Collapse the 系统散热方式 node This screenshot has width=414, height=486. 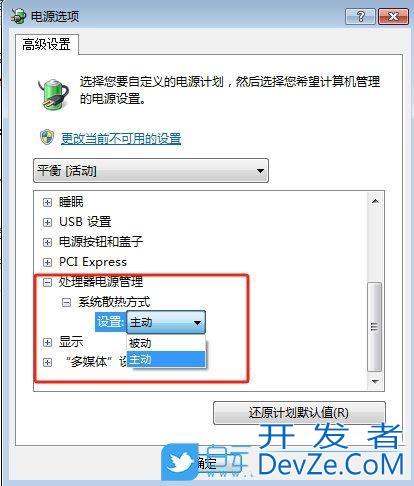pyautogui.click(x=67, y=302)
